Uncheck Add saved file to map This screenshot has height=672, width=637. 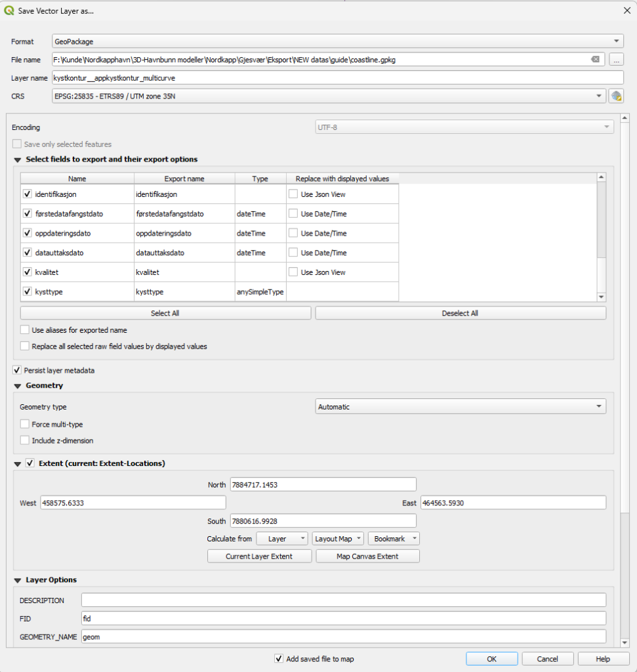(279, 659)
